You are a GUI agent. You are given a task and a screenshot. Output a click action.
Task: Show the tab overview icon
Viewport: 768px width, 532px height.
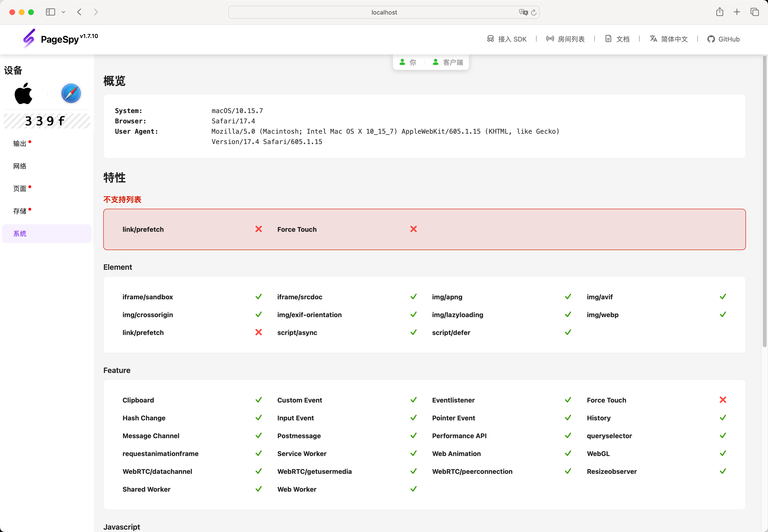pyautogui.click(x=755, y=12)
